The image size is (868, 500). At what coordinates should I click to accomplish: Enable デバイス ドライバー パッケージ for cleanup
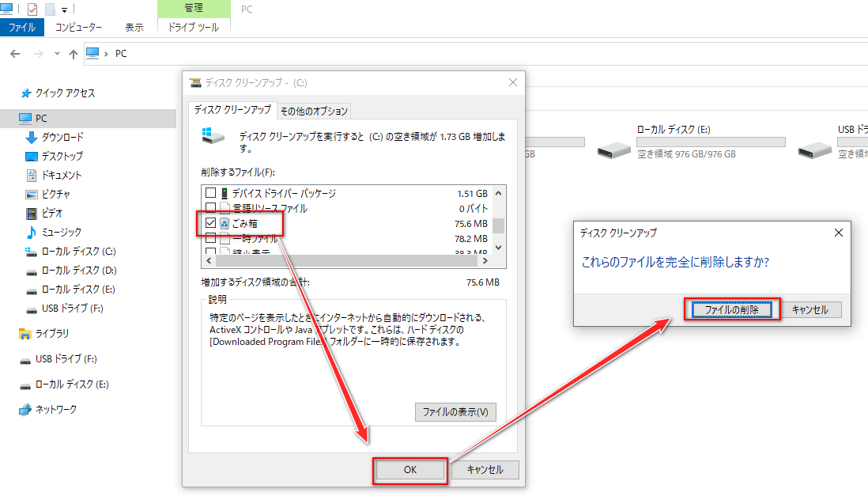tap(210, 193)
